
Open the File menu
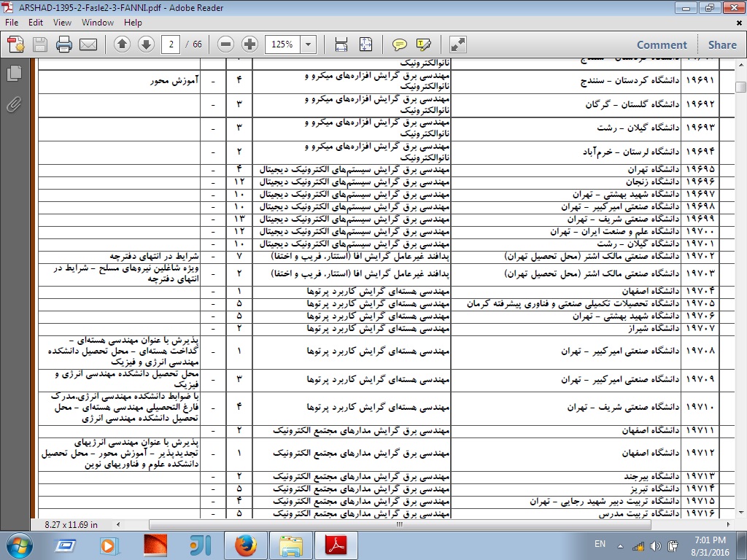coord(12,23)
